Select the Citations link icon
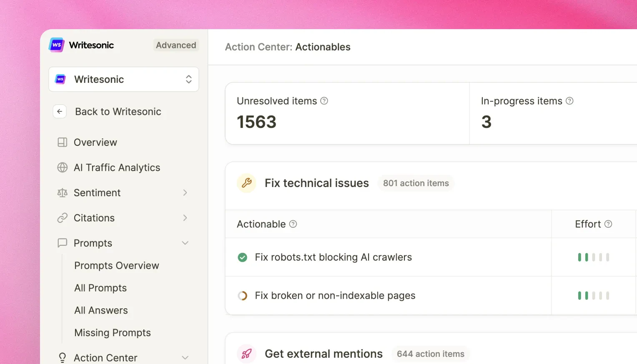The image size is (637, 364). pyautogui.click(x=63, y=218)
